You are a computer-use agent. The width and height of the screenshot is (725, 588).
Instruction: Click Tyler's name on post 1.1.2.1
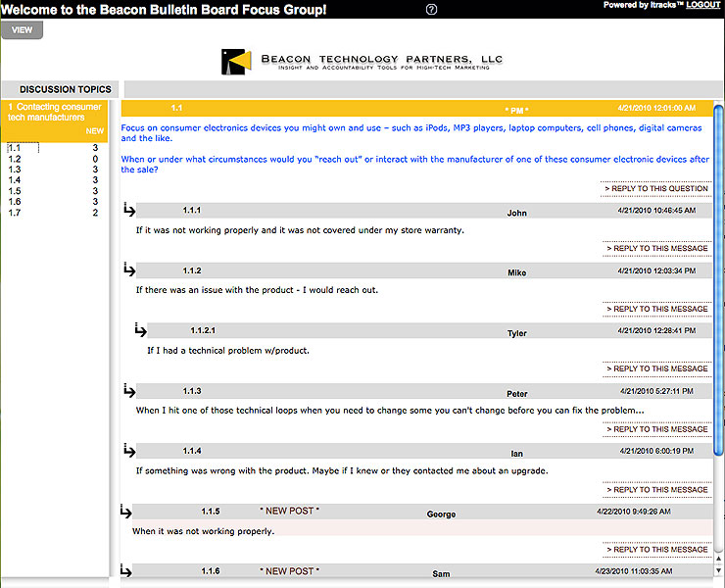517,333
